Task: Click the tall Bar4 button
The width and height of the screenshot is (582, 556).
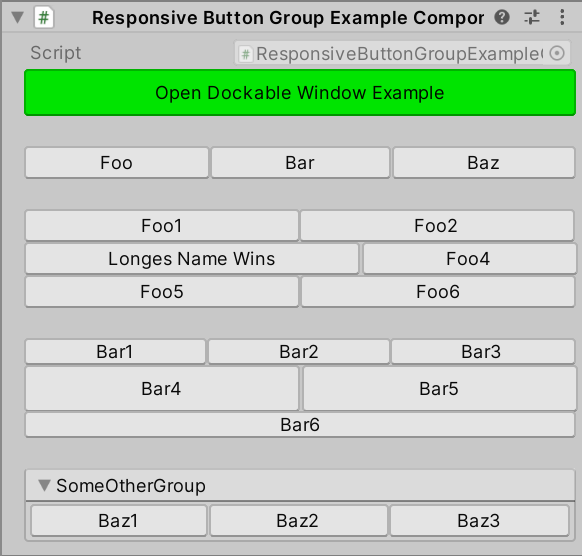Action: coord(162,389)
